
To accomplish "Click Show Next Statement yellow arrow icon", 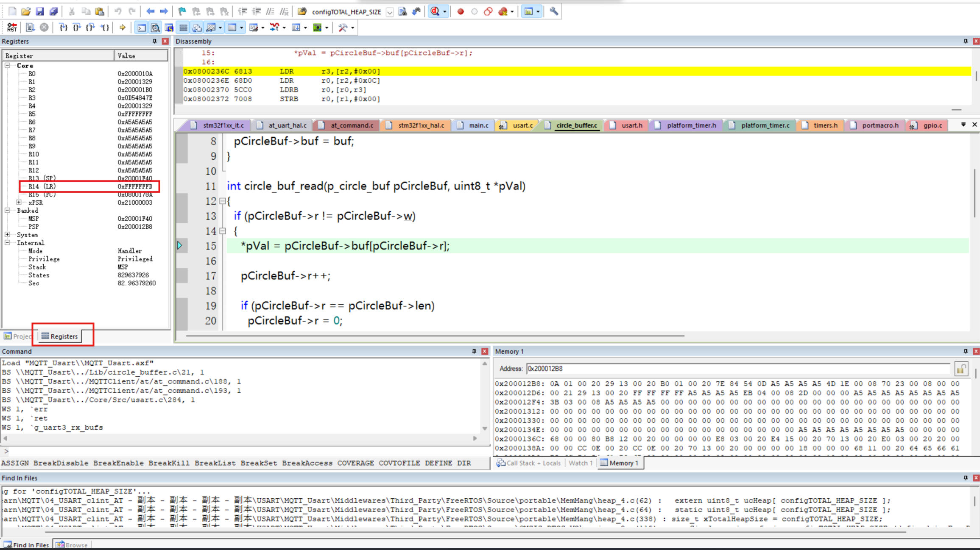I will coord(123,28).
